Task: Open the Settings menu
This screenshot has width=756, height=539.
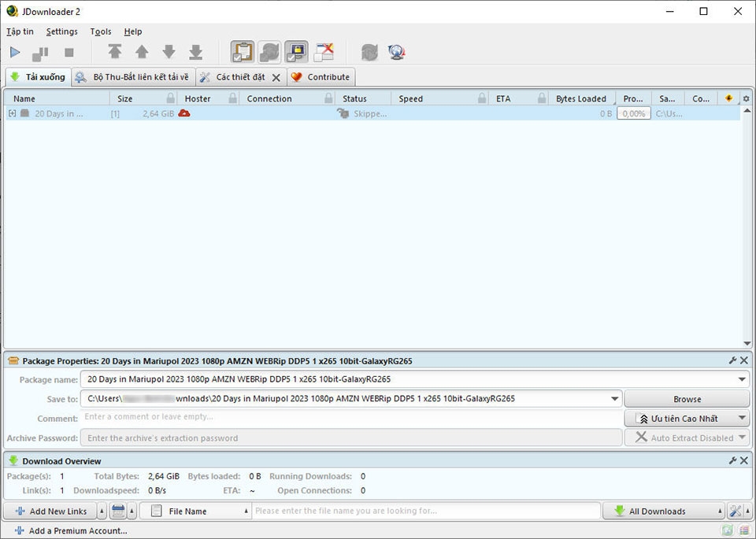Action: [61, 31]
